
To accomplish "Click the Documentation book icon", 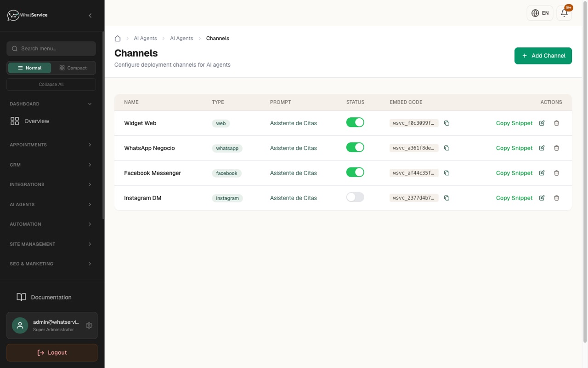I will coord(21,297).
